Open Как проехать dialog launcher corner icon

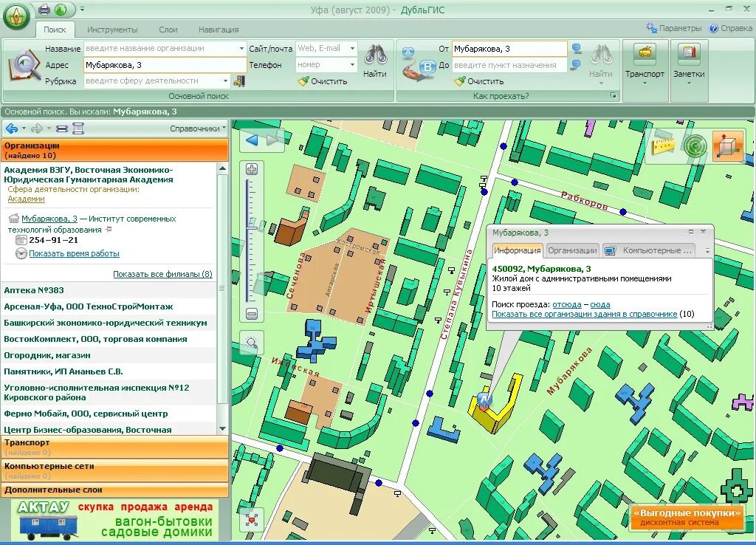click(614, 95)
